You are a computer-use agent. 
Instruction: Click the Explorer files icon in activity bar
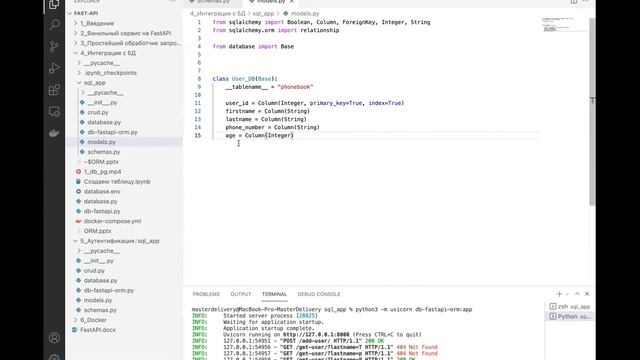coord(54,4)
